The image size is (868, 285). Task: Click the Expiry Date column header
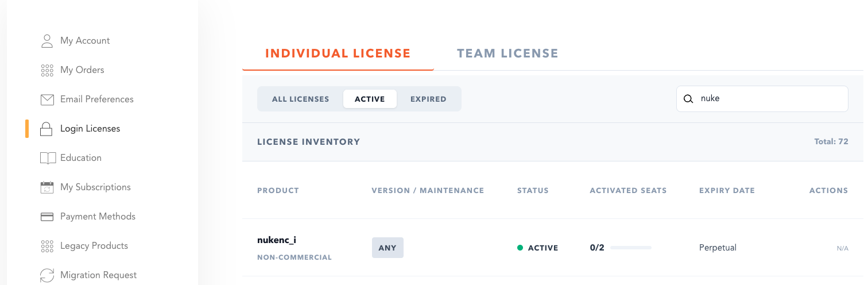pos(727,190)
